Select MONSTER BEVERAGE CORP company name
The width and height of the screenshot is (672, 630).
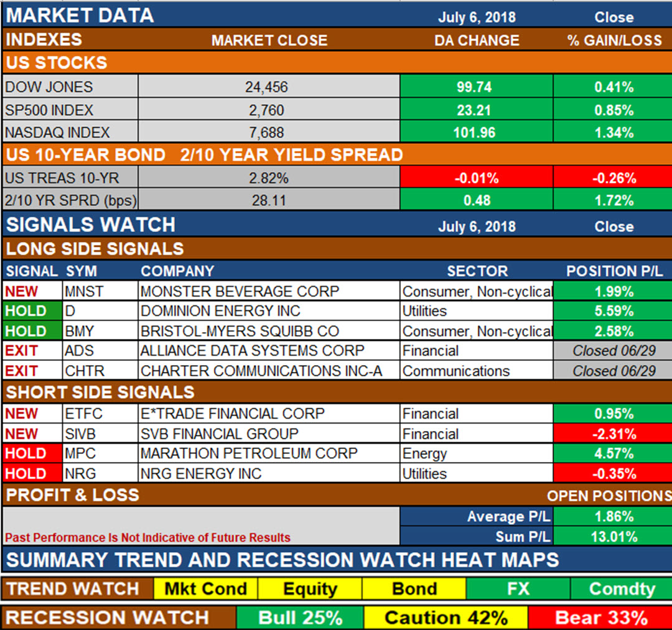point(240,291)
